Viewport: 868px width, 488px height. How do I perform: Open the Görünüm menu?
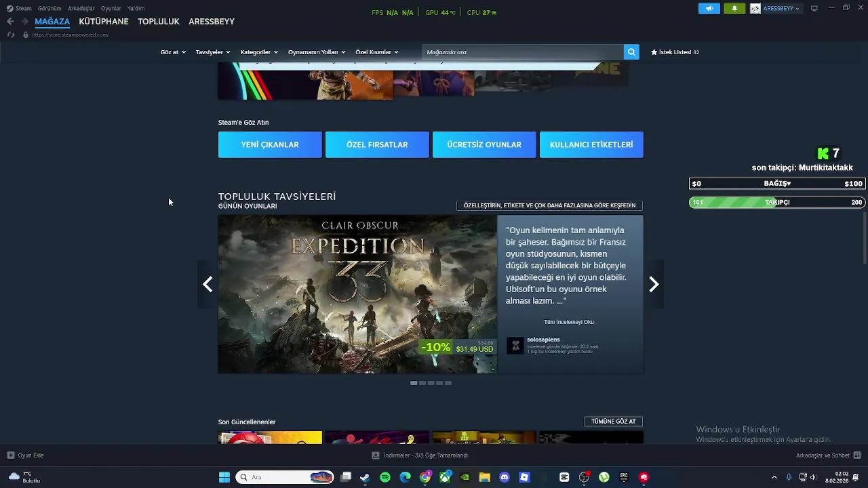[x=50, y=8]
